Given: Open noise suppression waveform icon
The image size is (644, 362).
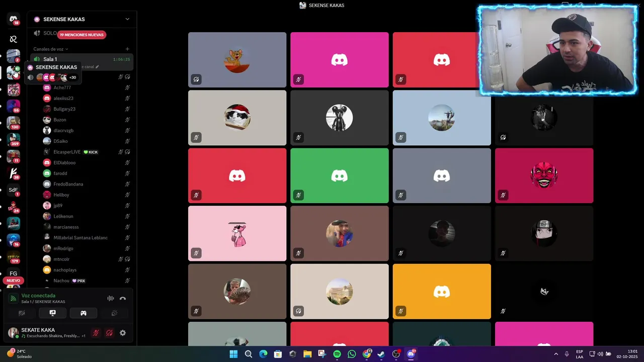Looking at the screenshot, I should coord(111,298).
